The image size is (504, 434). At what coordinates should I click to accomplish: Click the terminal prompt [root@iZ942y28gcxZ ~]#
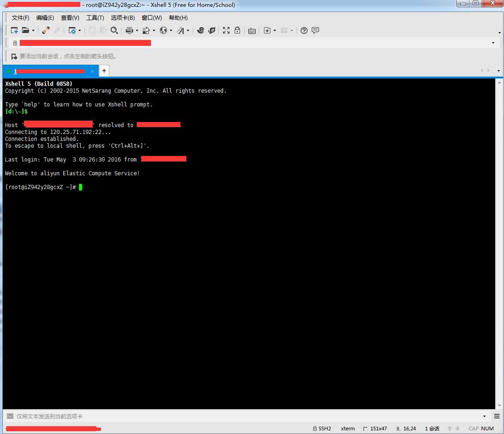coord(40,187)
